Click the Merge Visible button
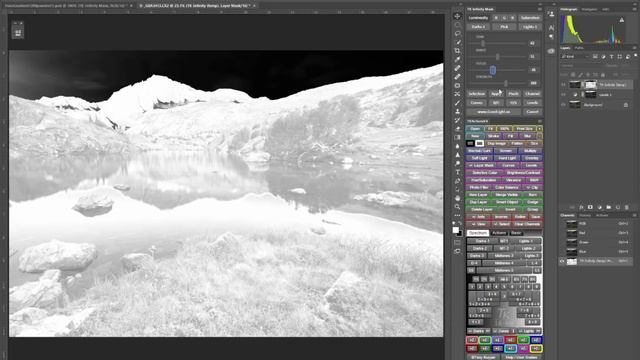Viewport: 640px width, 360px height. click(x=506, y=195)
